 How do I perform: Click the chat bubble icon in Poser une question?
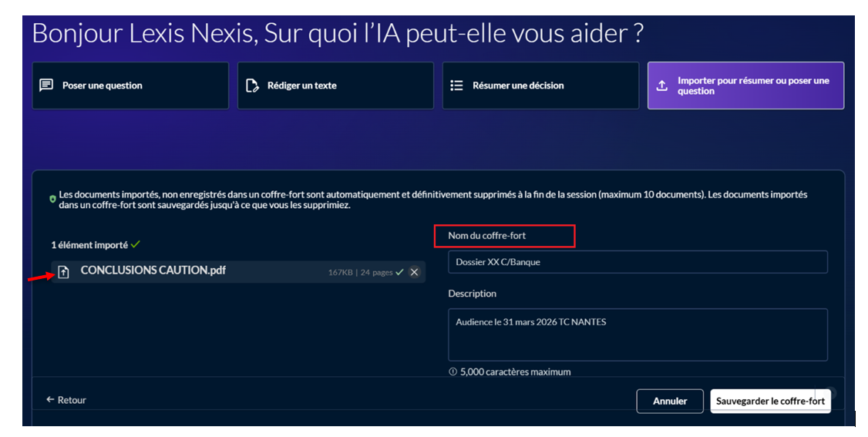(x=46, y=86)
